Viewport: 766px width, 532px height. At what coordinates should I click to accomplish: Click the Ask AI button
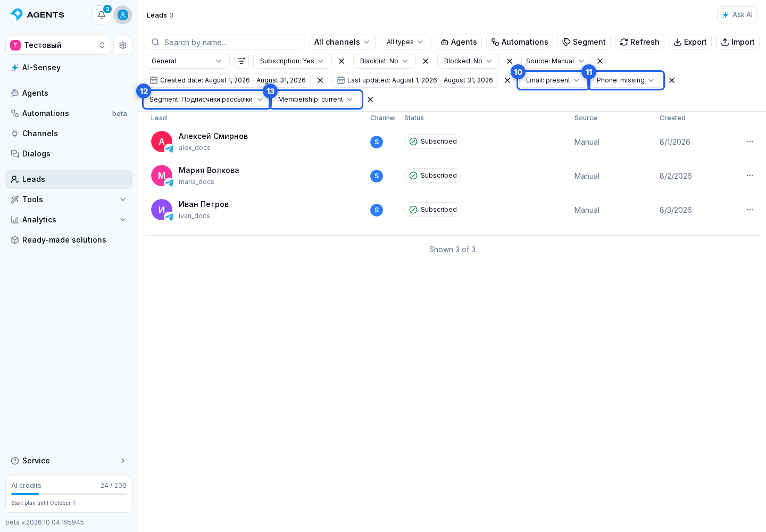pos(737,15)
